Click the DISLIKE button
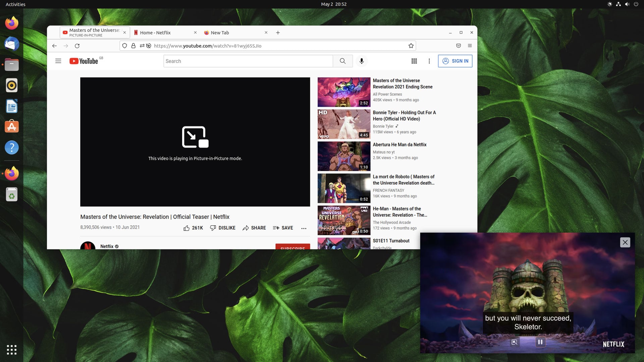Viewport: 644px width, 362px height. click(223, 228)
